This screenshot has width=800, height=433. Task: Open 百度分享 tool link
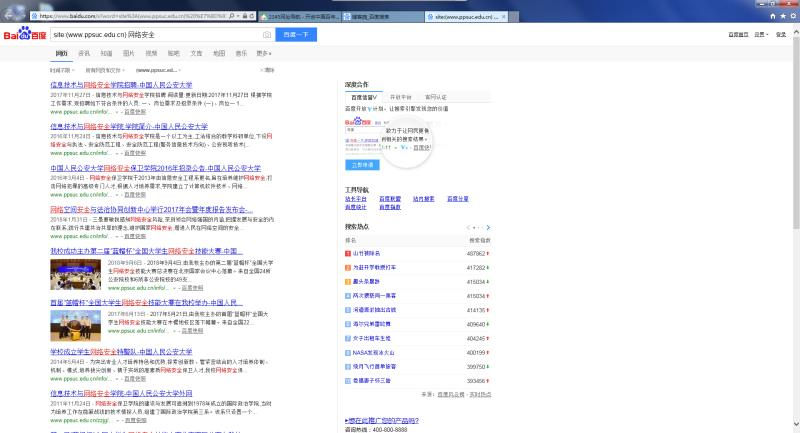[x=458, y=199]
